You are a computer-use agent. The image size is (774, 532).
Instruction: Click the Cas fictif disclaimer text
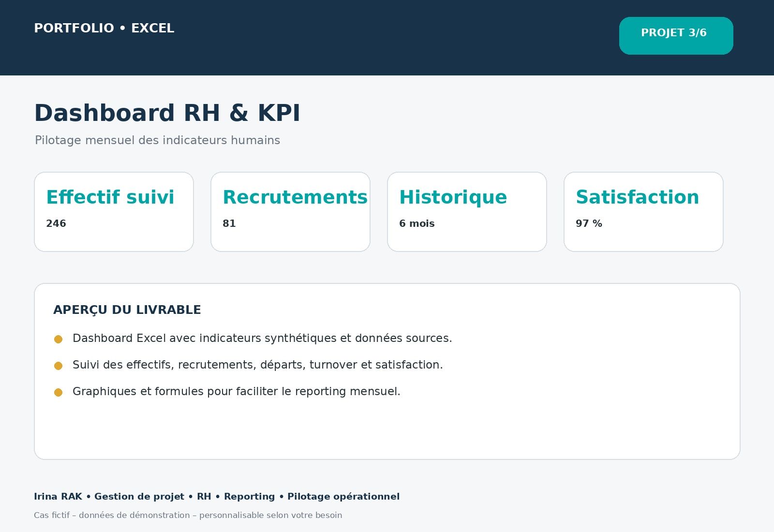tap(188, 515)
